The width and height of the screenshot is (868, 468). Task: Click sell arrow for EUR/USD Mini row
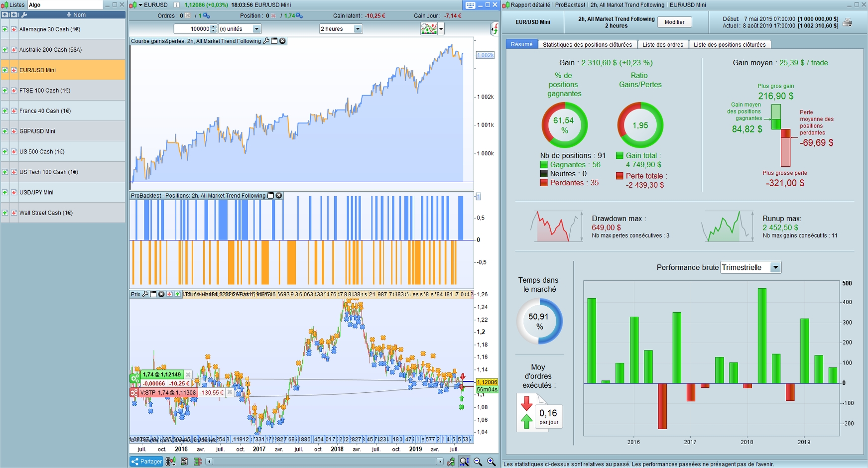[x=14, y=70]
